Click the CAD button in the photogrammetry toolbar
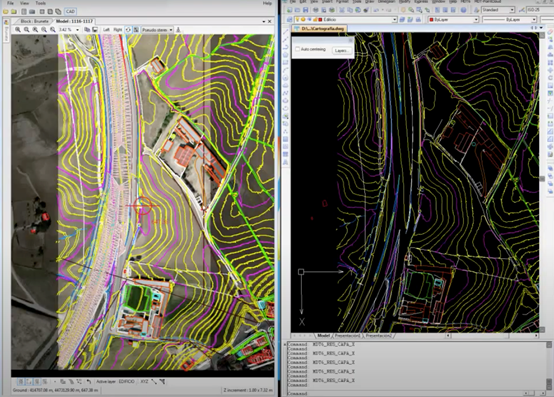Viewport: 554px width, 397px height. coord(70,11)
